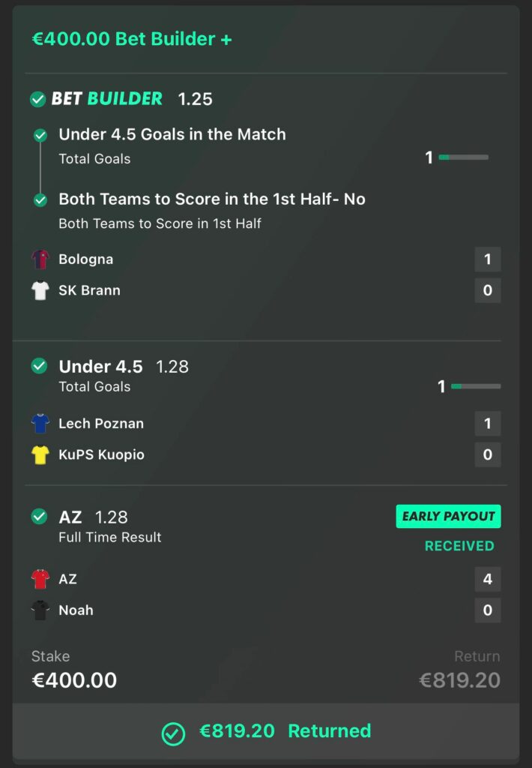Click the blue Lech Poznan jersey icon

point(40,424)
